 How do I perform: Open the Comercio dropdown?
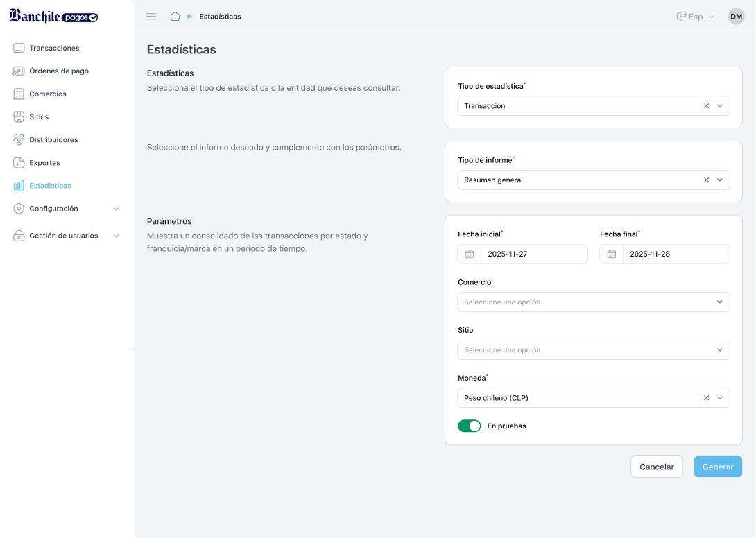pos(594,302)
